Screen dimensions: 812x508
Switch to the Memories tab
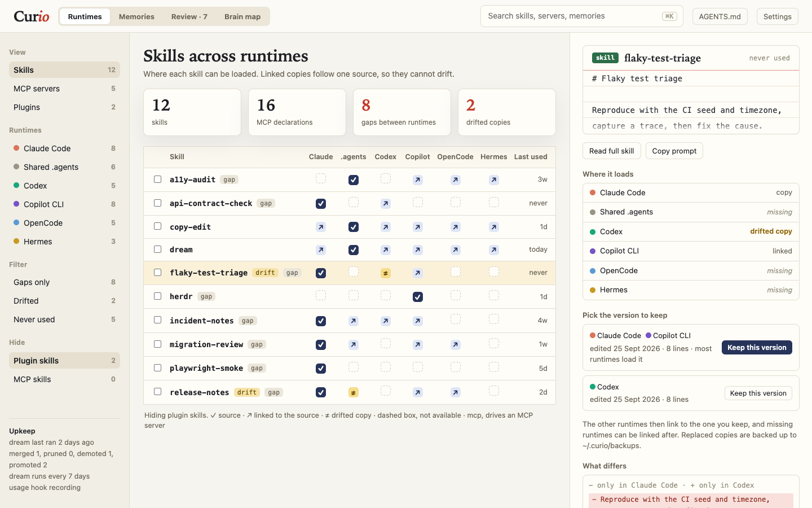point(136,16)
